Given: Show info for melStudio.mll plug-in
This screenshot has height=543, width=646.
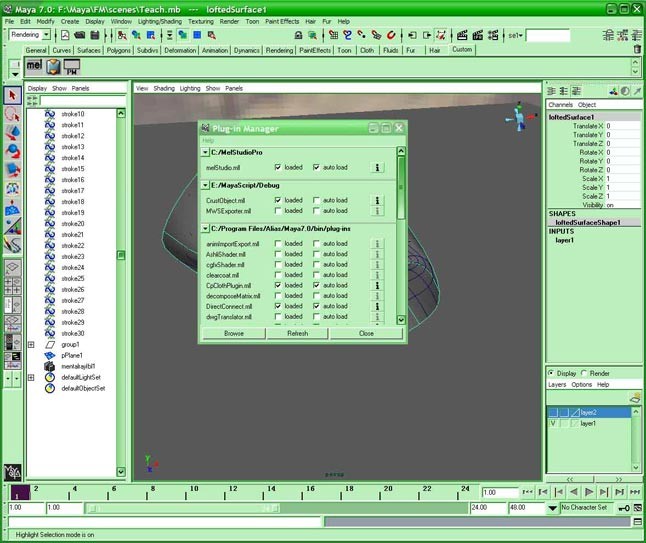Looking at the screenshot, I should 378,168.
